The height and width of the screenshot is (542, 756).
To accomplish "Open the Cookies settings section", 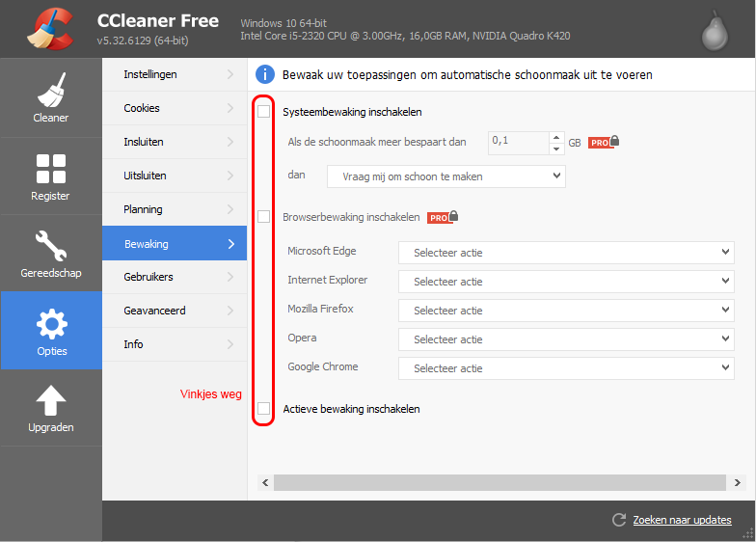I will (x=174, y=108).
